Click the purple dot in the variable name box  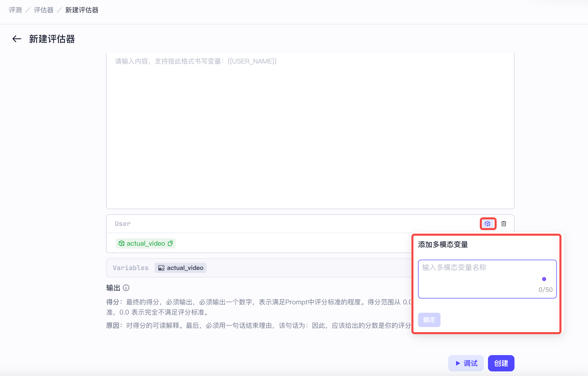click(x=544, y=279)
